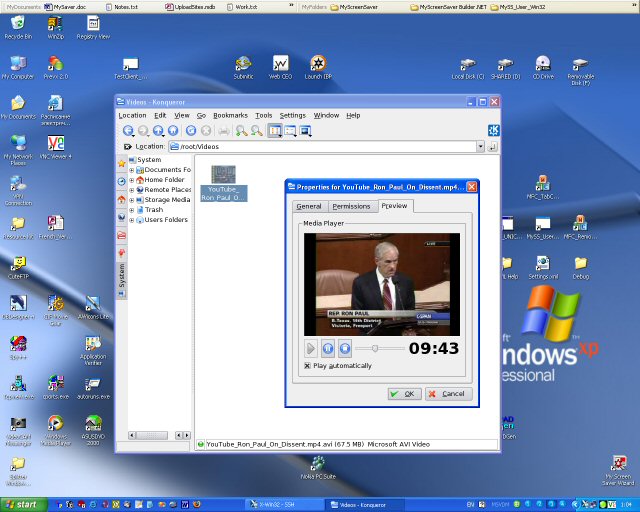The image size is (640, 512).
Task: Click the Back arrow in Konqueror toolbar
Action: coord(127,130)
